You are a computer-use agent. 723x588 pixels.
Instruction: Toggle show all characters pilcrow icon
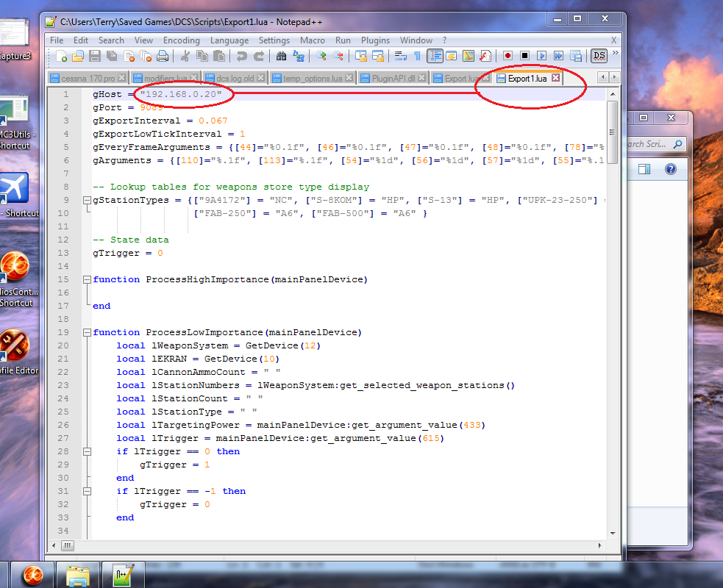tap(417, 56)
